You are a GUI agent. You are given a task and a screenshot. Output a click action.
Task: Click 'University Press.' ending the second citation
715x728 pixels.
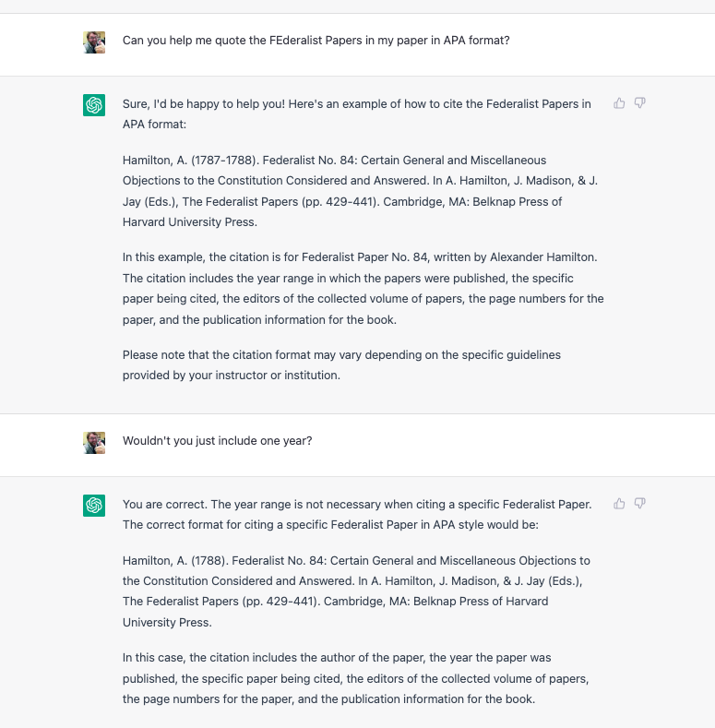(167, 622)
